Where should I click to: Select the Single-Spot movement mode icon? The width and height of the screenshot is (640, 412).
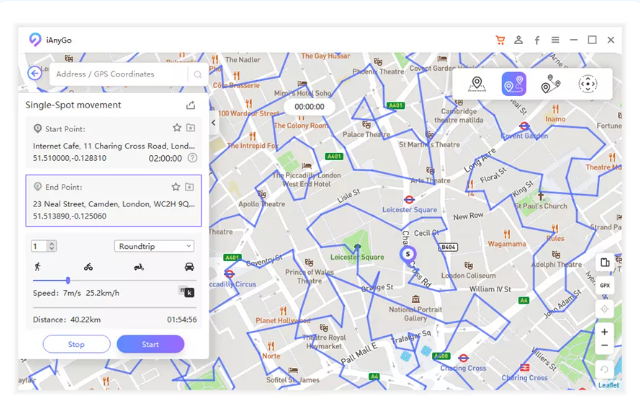(513, 85)
